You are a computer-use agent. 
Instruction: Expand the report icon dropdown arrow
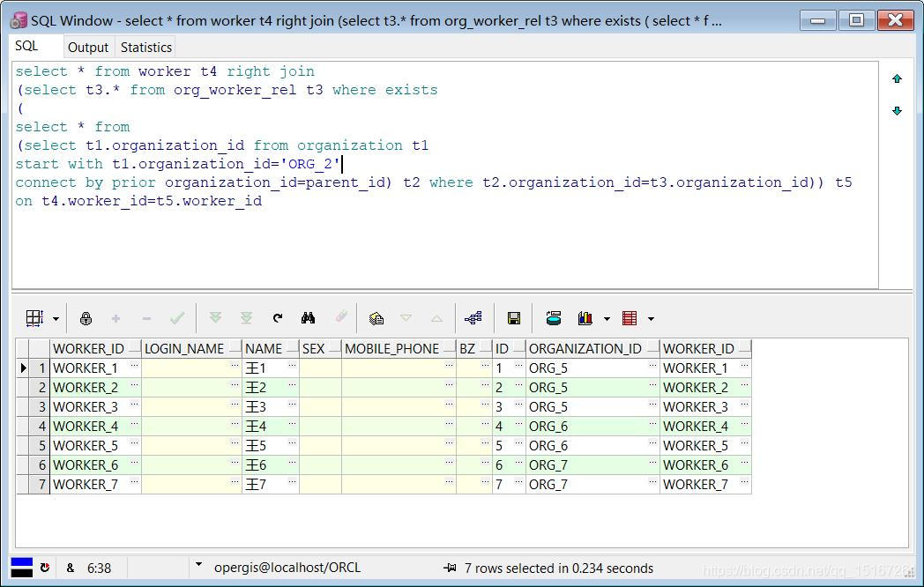pos(652,319)
